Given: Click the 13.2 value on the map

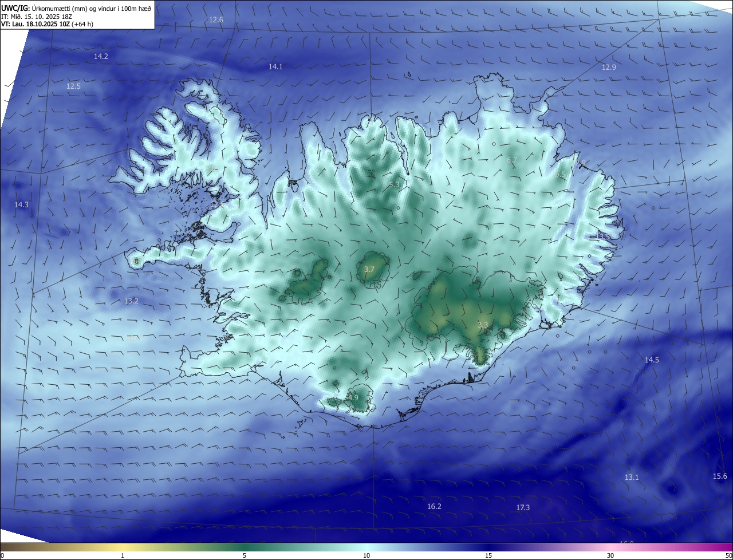Looking at the screenshot, I should (x=131, y=301).
